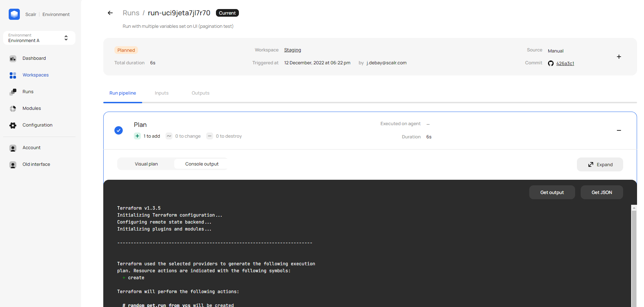Click the Scalr logo icon

coord(14,14)
